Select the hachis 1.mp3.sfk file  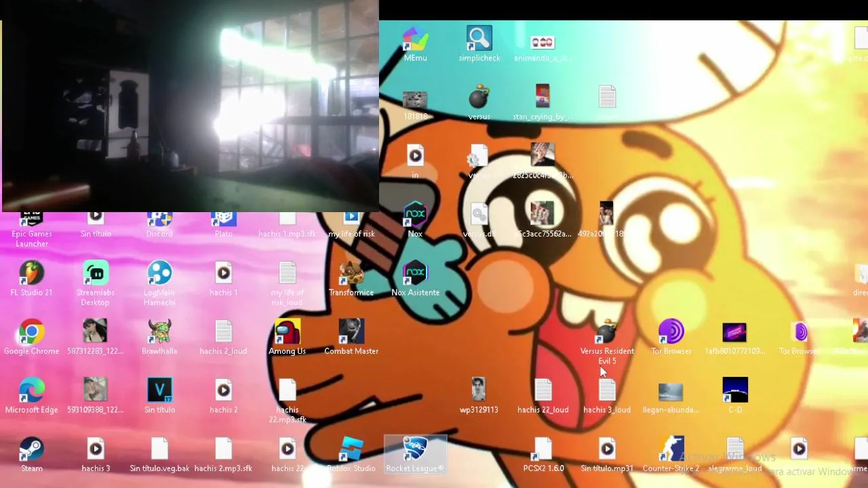(288, 224)
